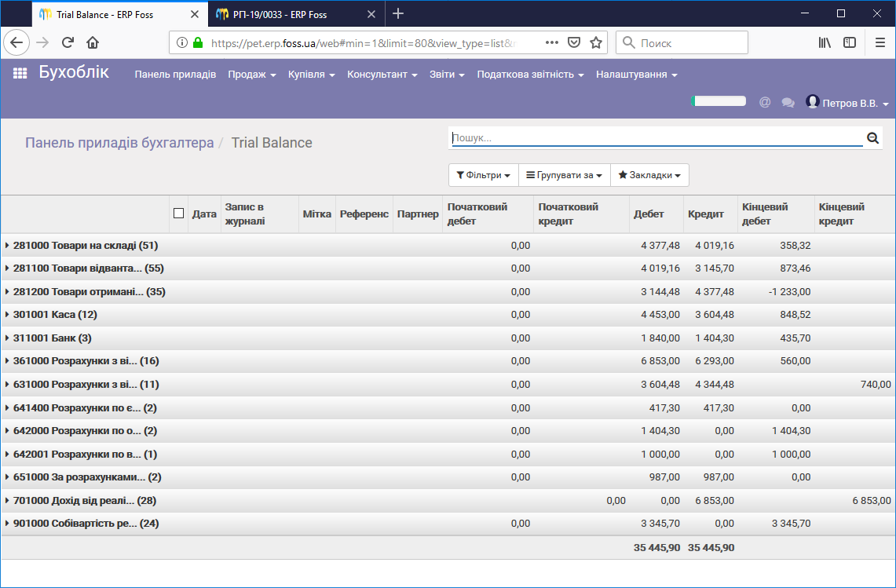Reload the current page
The image size is (896, 588).
pyautogui.click(x=68, y=43)
